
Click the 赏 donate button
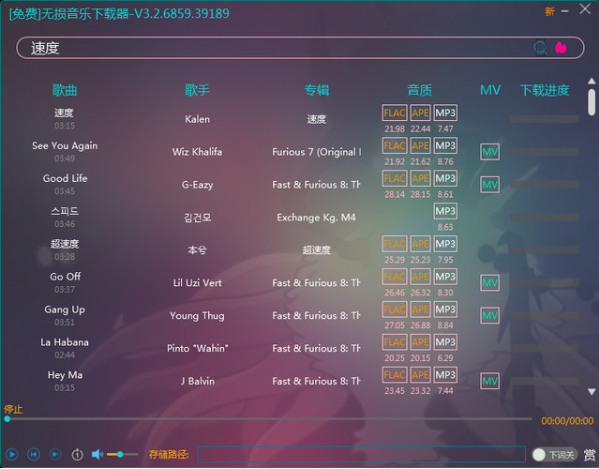pos(589,454)
